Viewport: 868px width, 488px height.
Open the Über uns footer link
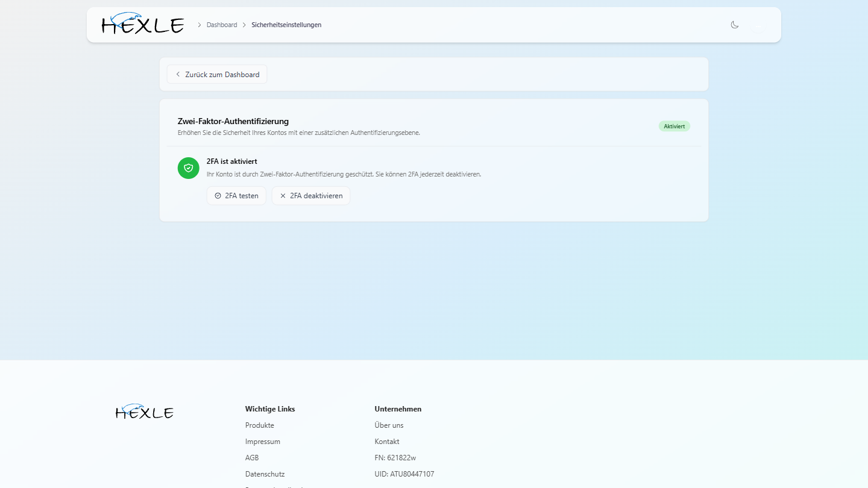tap(389, 425)
